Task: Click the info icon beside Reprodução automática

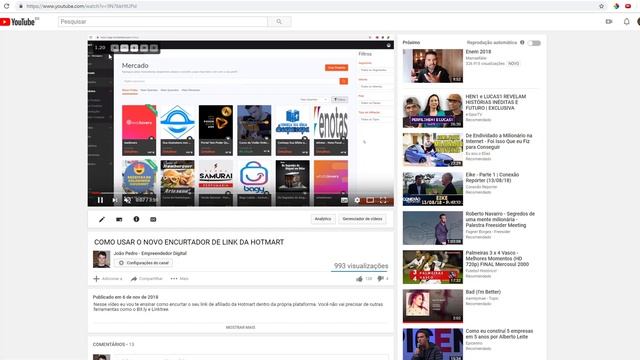Action: point(522,42)
